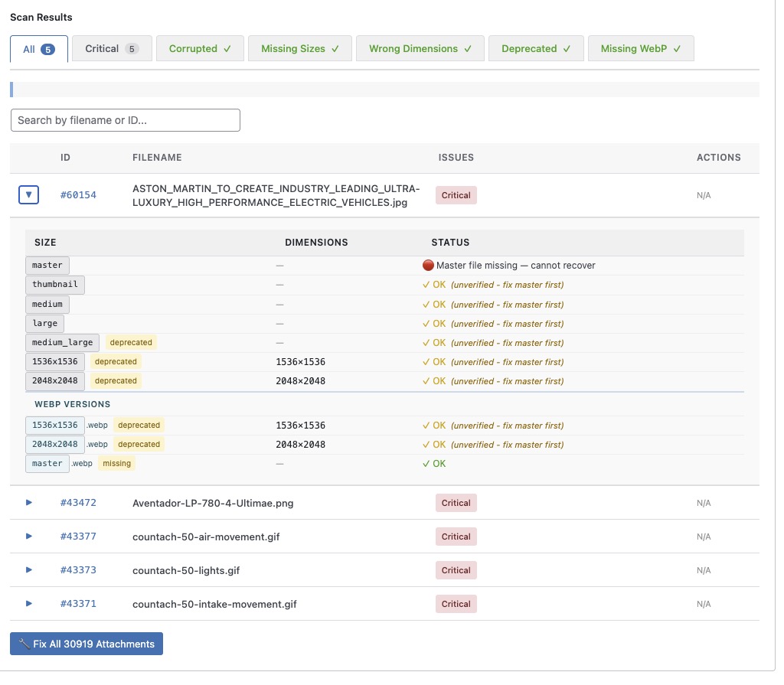This screenshot has width=784, height=685.
Task: Click the red master file missing icon
Action: 428,266
